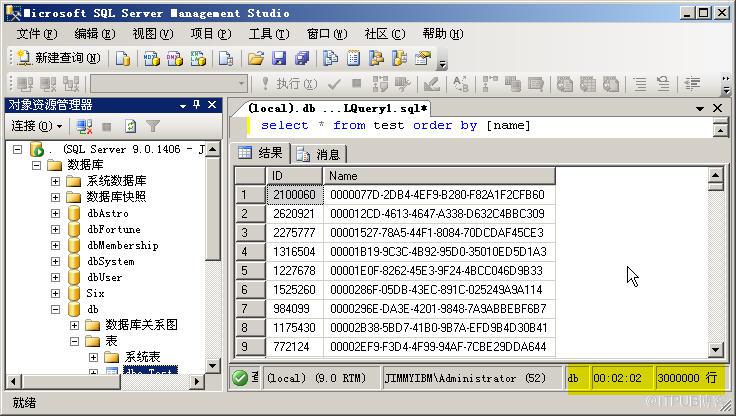Click the parse query checkmark icon
Viewport: 736px width, 416px height.
point(334,84)
